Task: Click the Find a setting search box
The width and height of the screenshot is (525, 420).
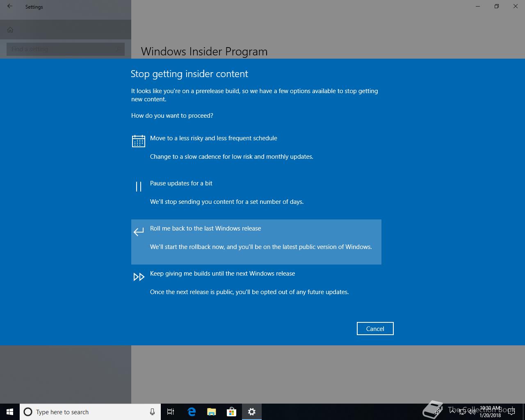Action: (66, 49)
